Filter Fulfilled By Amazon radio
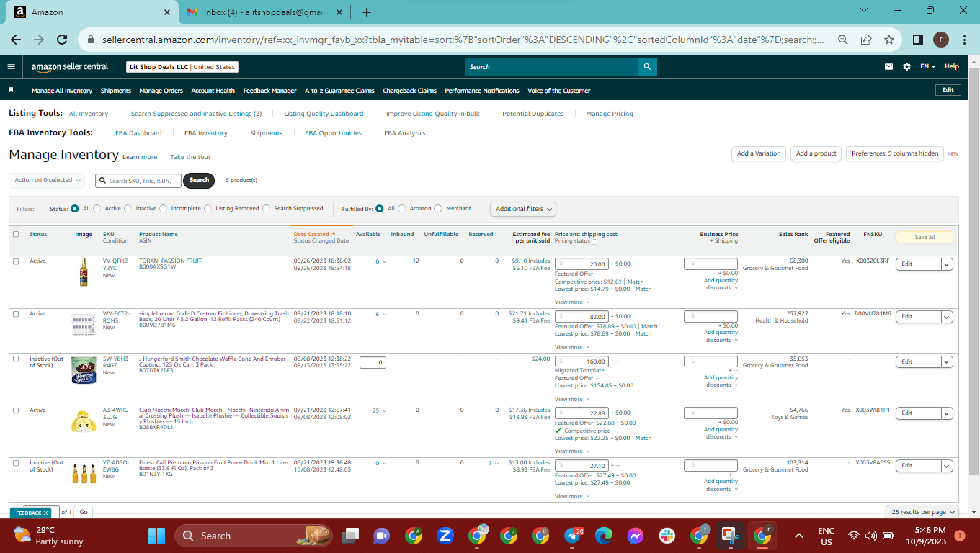 pos(402,209)
